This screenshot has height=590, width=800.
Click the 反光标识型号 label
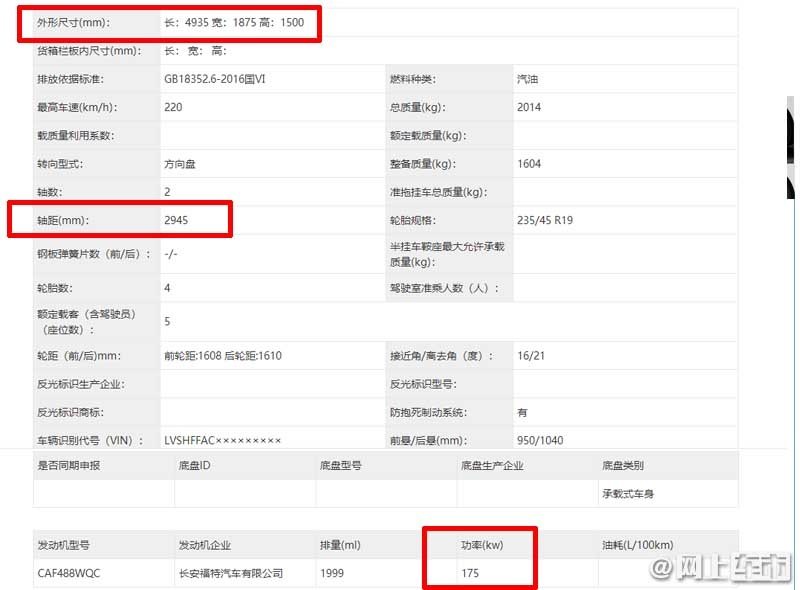423,384
